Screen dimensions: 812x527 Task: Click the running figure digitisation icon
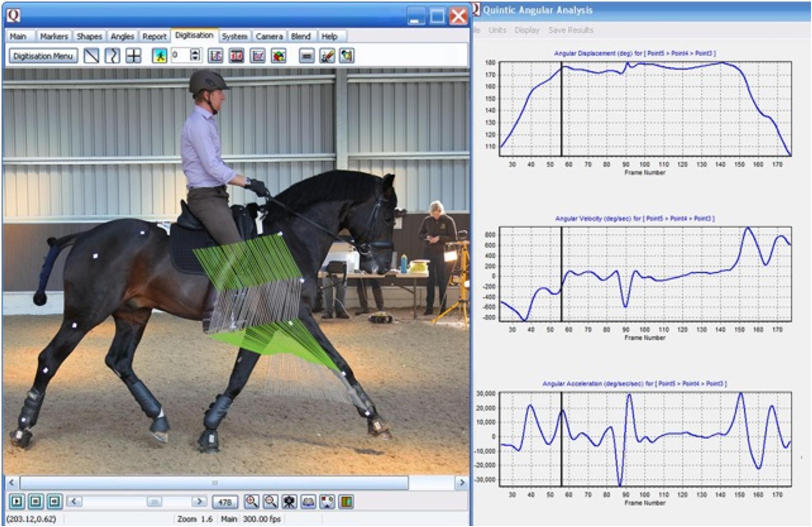159,56
